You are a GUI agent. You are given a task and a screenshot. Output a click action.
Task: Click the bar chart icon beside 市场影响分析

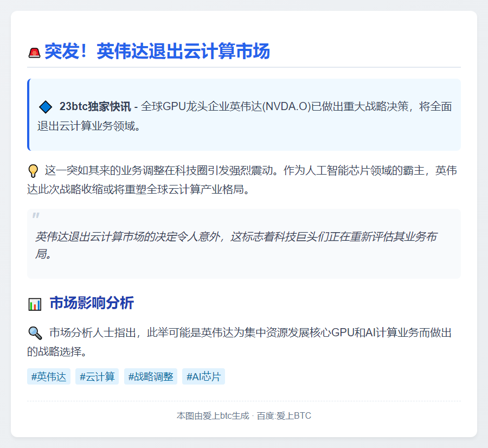(x=35, y=304)
